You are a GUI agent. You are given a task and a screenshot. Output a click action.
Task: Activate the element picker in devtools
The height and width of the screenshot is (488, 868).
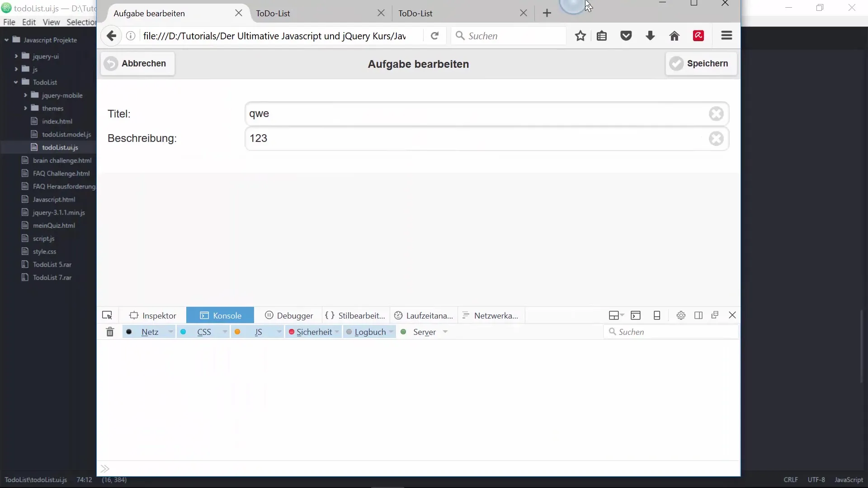107,315
